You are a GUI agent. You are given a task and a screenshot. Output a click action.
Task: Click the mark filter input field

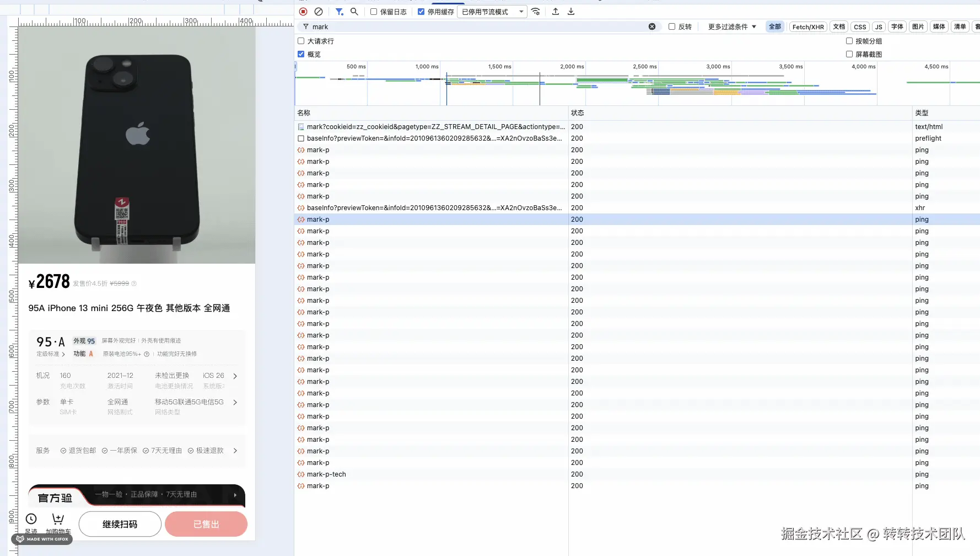tap(478, 26)
